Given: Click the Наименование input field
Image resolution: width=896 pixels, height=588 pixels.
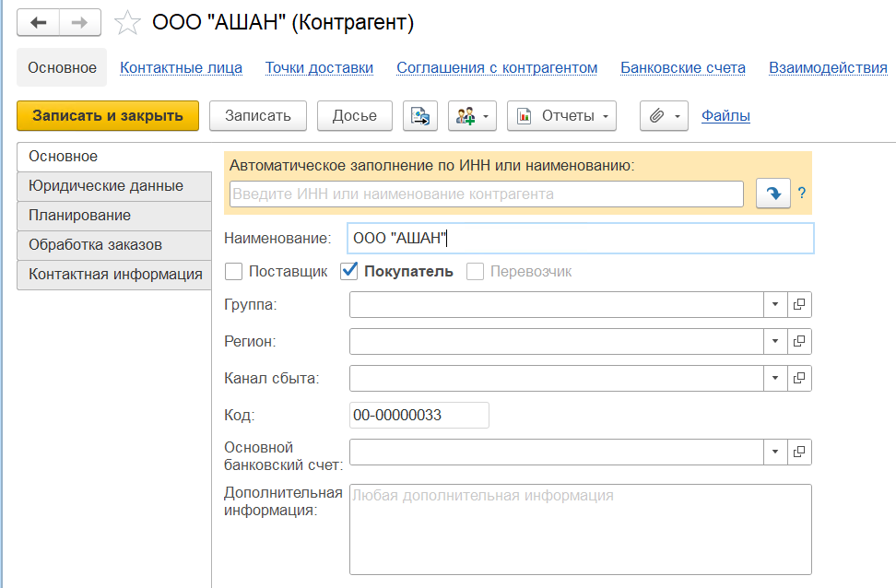Looking at the screenshot, I should coord(579,239).
